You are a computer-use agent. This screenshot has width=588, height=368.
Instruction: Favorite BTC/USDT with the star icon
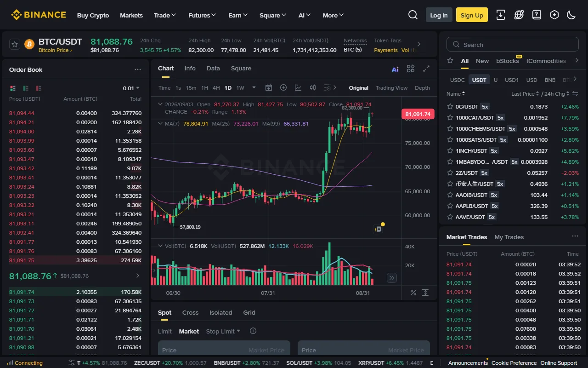(x=15, y=44)
